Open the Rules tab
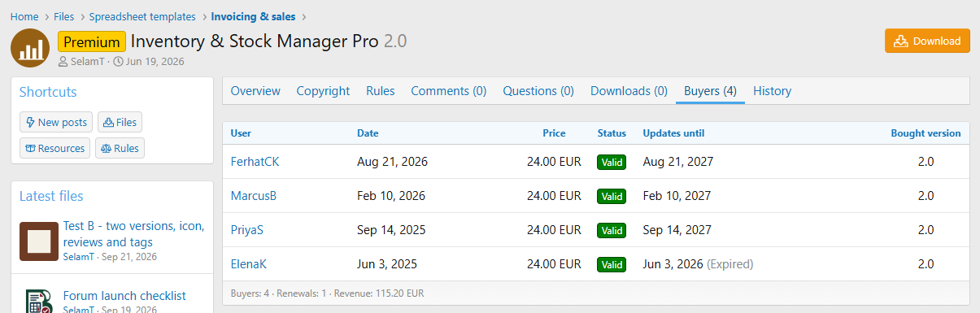 (381, 91)
